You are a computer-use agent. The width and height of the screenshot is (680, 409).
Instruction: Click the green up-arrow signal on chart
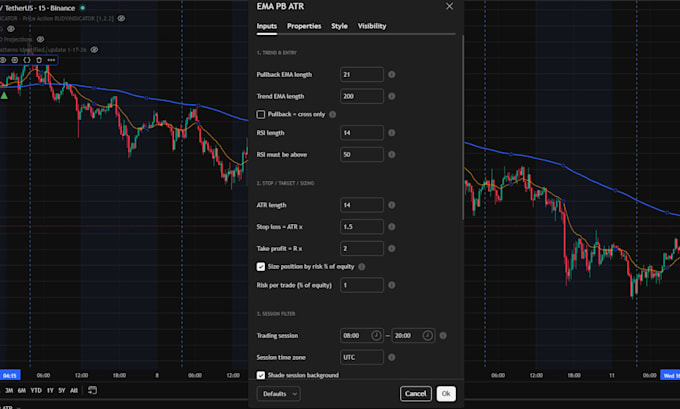(4, 95)
